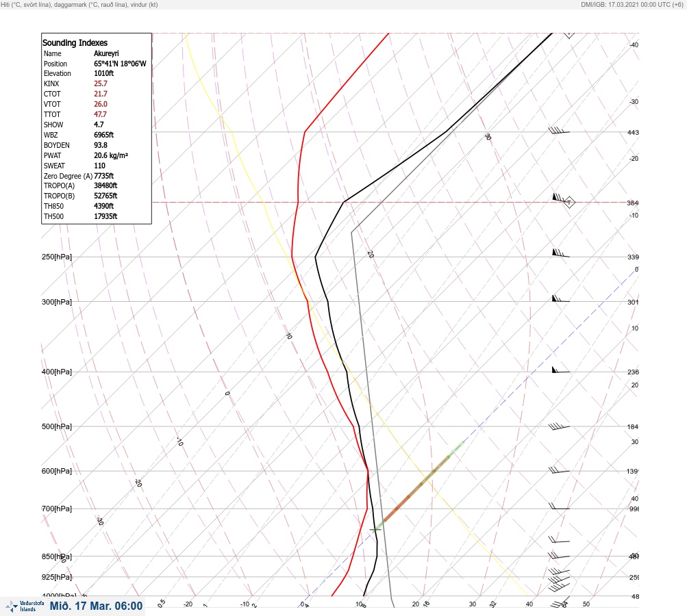The image size is (687, 616).
Task: Click the KINX label in the indexes table
Action: click(51, 84)
